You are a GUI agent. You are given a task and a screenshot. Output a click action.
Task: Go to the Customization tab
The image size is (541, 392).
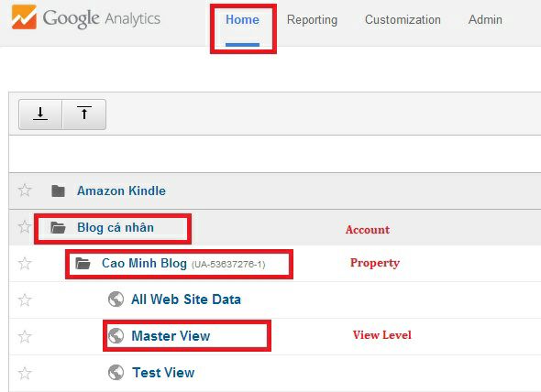click(403, 19)
